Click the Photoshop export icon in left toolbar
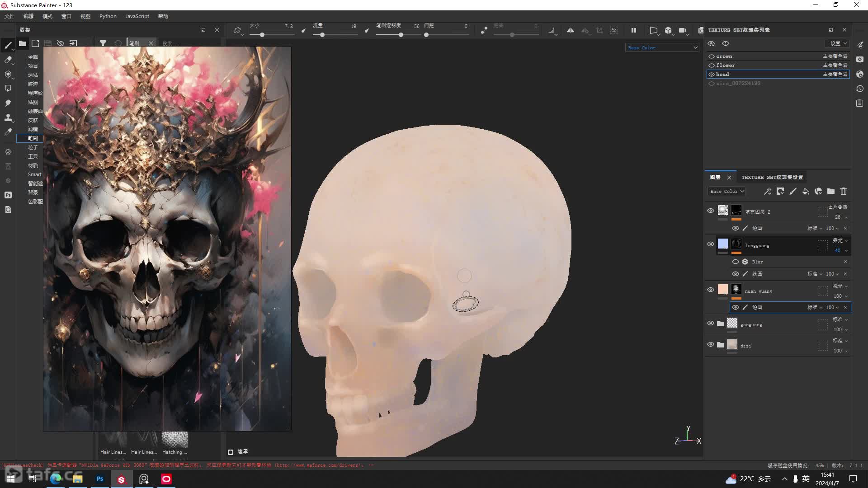The image size is (868, 488). tap(8, 195)
